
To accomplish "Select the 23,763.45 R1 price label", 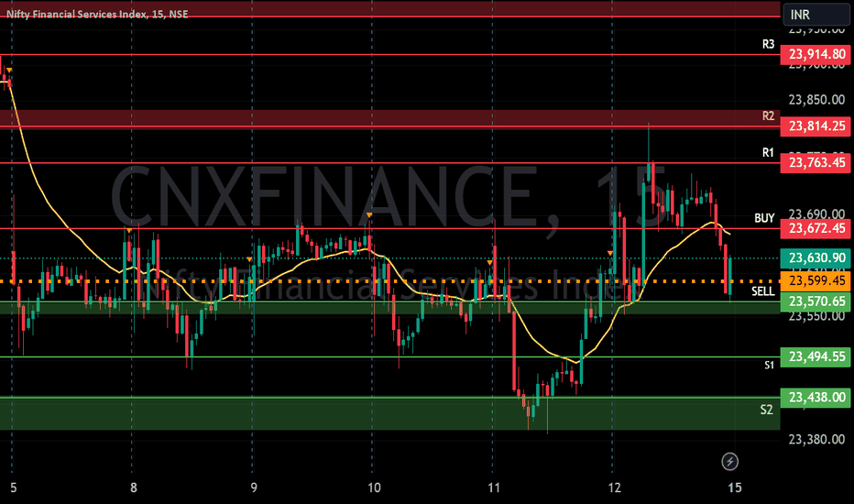I will [x=816, y=162].
